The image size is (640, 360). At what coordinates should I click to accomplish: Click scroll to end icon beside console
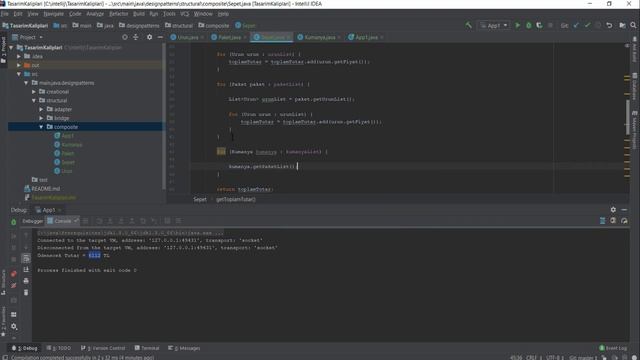pyautogui.click(x=26, y=269)
